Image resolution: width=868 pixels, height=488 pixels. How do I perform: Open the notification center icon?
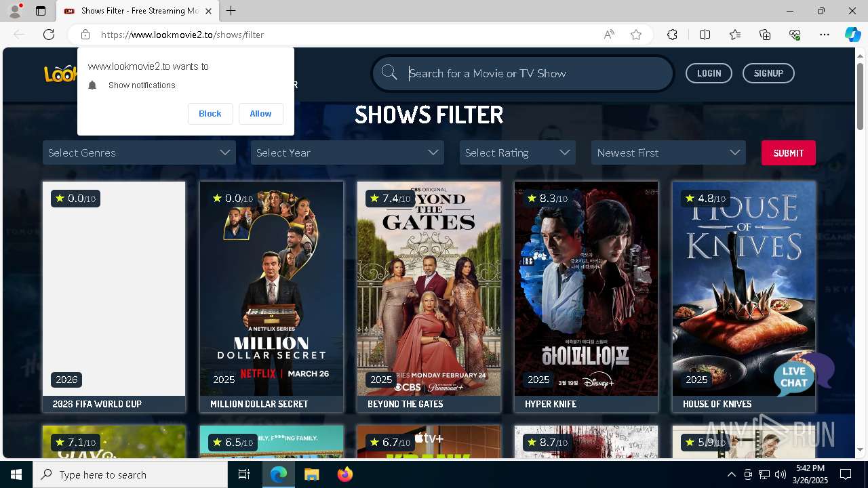pyautogui.click(x=846, y=474)
